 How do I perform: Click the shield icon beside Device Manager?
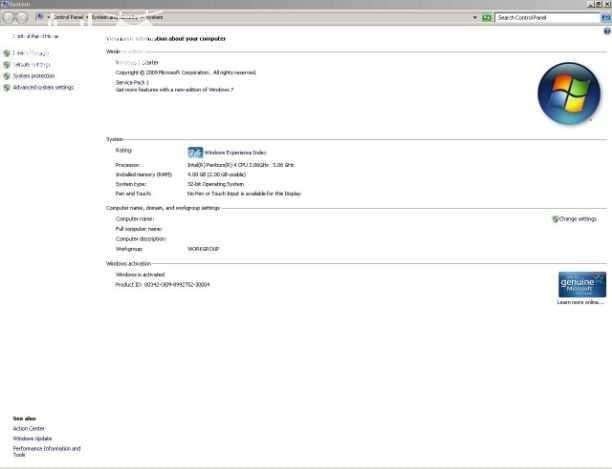(6, 53)
